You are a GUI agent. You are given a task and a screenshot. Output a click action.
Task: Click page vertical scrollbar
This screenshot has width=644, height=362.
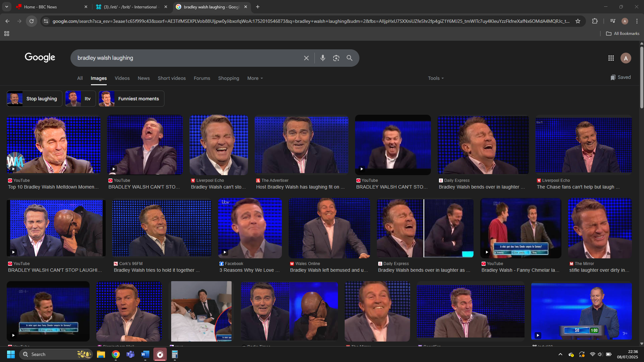coord(642,77)
